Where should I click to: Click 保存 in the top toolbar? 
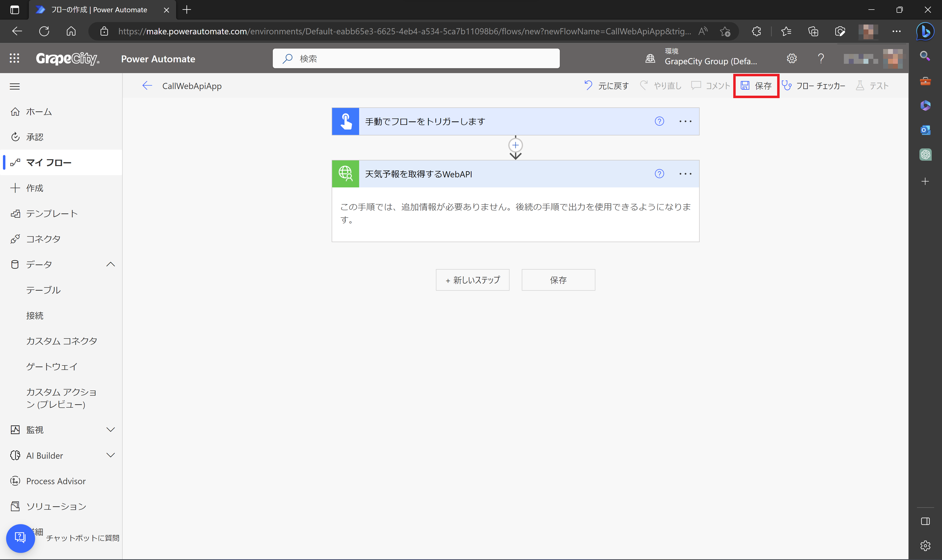tap(756, 86)
